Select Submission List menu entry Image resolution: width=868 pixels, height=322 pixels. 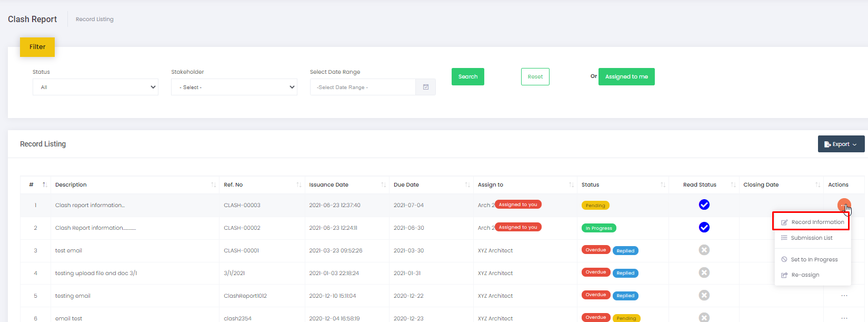point(811,238)
